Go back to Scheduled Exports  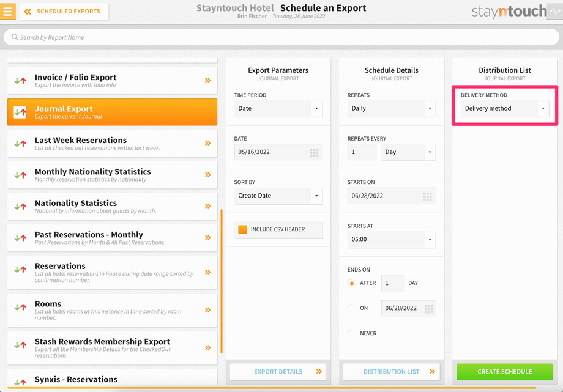[64, 12]
